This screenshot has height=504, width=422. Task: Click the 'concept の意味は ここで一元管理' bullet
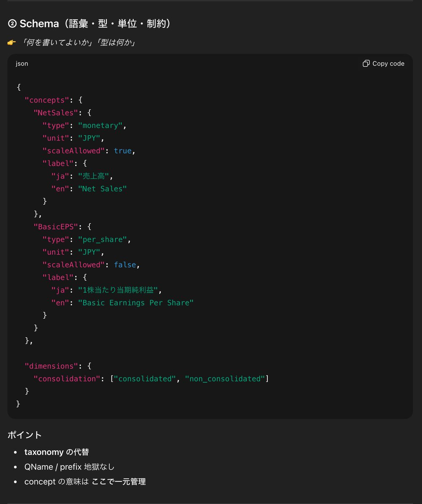click(85, 482)
